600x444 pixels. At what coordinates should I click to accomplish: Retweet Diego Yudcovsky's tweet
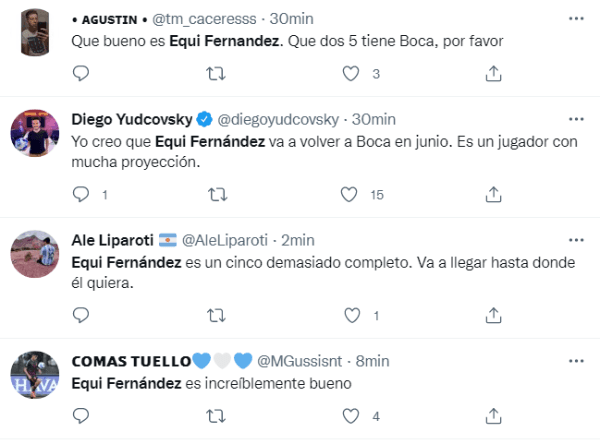[214, 194]
